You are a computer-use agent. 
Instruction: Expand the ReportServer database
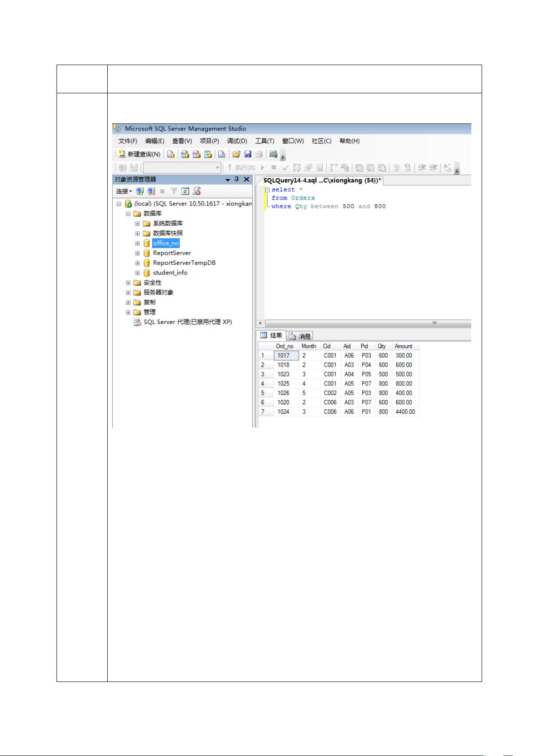click(x=138, y=253)
